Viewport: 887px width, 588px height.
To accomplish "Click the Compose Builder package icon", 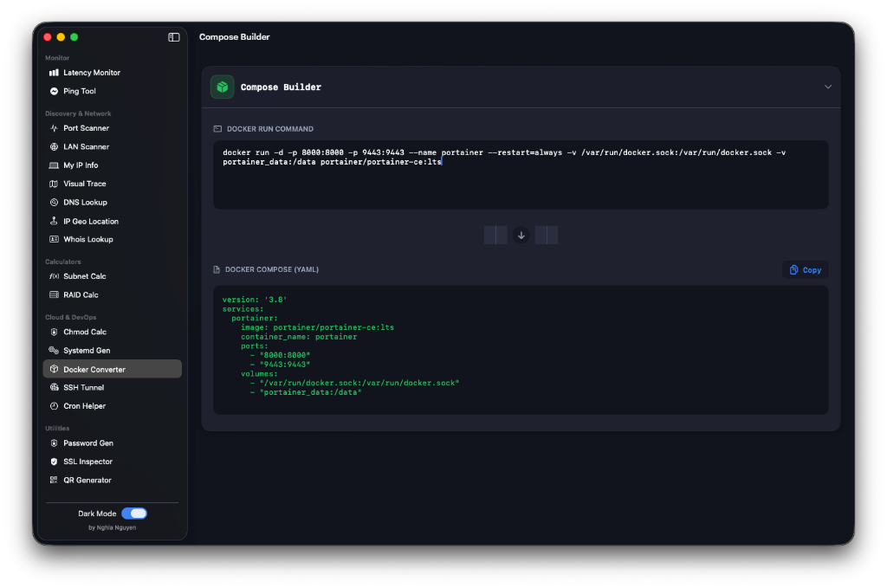I will [x=222, y=87].
